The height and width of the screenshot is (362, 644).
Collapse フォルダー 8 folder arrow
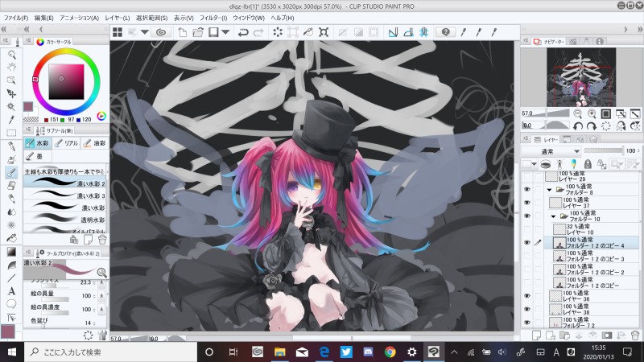point(549,190)
